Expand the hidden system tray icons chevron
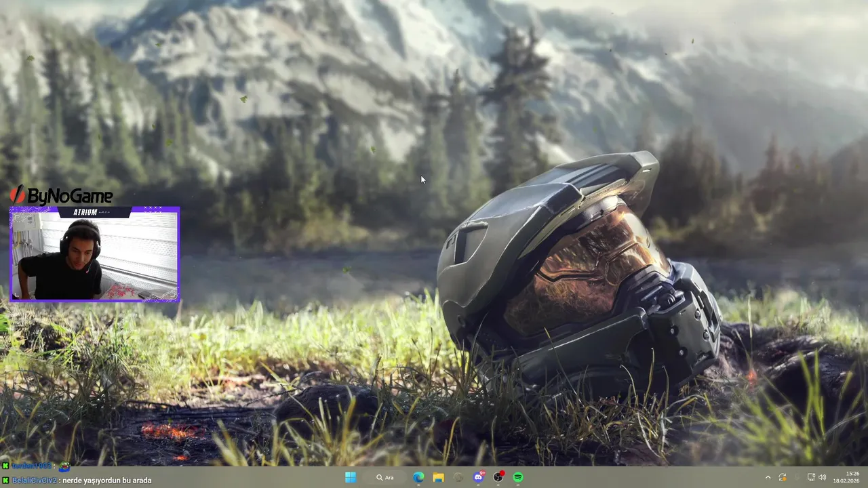Image resolution: width=868 pixels, height=488 pixels. pyautogui.click(x=768, y=477)
